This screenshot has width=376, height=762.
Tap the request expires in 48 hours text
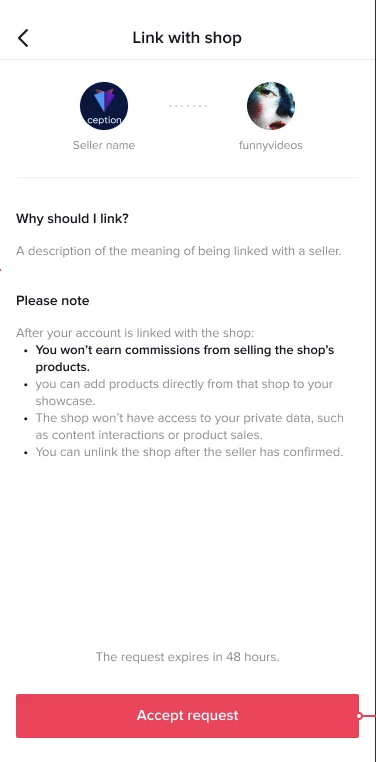[x=188, y=657]
